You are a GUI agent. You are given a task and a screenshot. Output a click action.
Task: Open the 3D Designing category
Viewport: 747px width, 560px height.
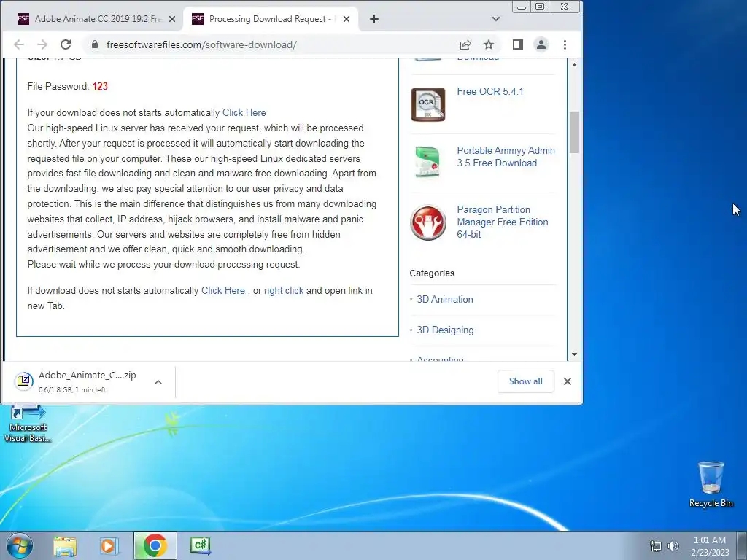coord(446,330)
